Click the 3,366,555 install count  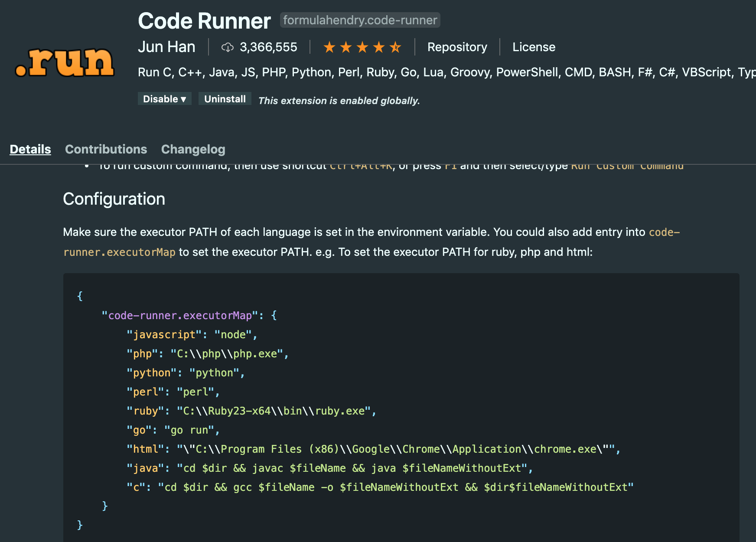point(268,47)
